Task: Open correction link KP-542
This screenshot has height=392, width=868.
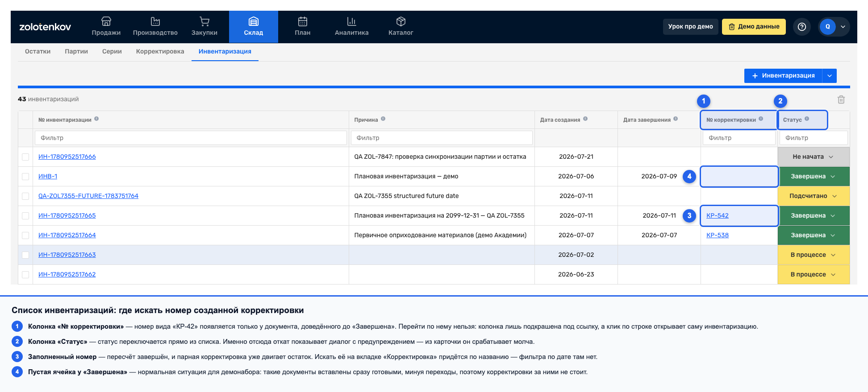Action: [x=718, y=215]
